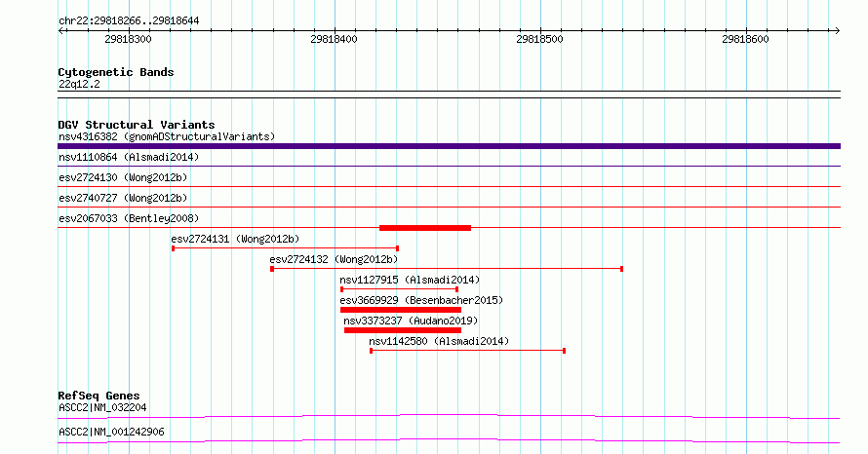Open gene ASCC2|NM_001242906 label

click(111, 433)
